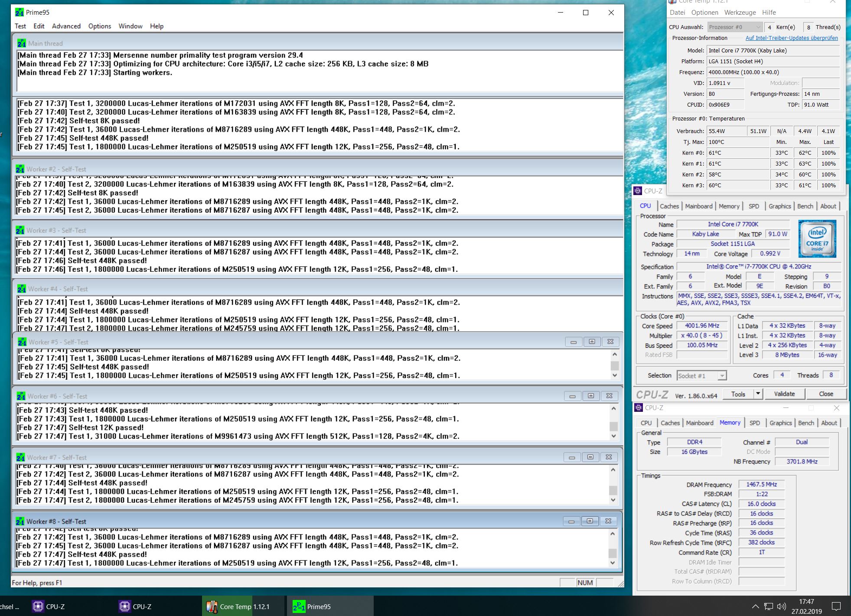Screen dimensions: 851x616
Task: Expand the Socket #1 selection dropdown
Action: [x=722, y=376]
